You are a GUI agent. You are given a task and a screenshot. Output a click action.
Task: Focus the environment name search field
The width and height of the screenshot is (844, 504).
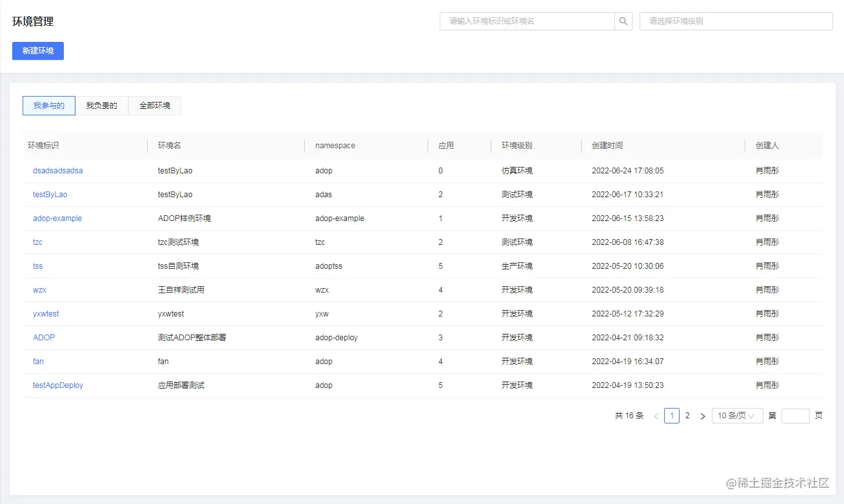tap(527, 21)
